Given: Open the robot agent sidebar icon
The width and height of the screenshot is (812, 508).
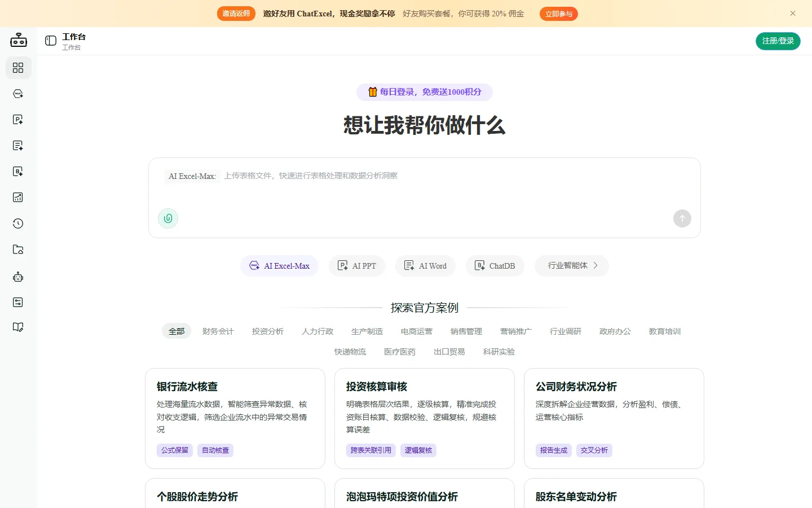Looking at the screenshot, I should (x=18, y=277).
